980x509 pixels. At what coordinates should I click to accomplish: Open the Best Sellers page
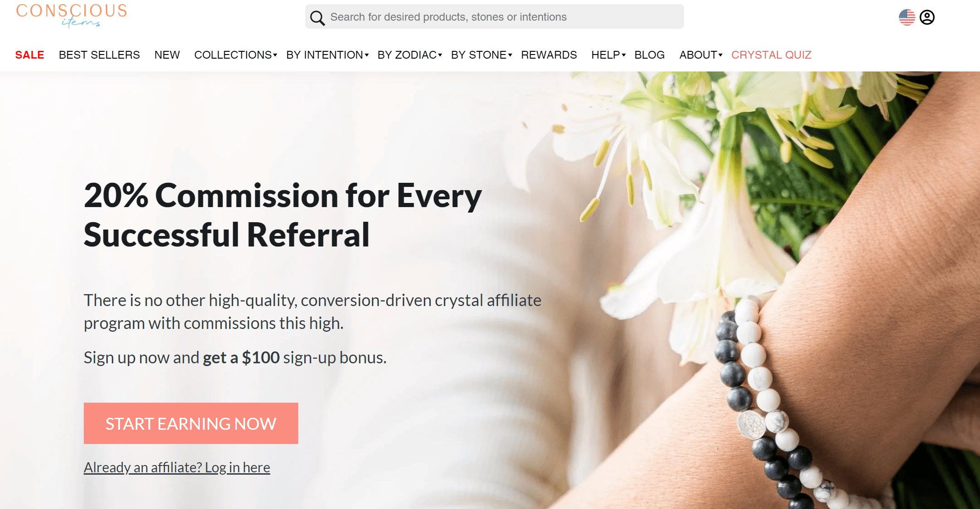(x=99, y=55)
